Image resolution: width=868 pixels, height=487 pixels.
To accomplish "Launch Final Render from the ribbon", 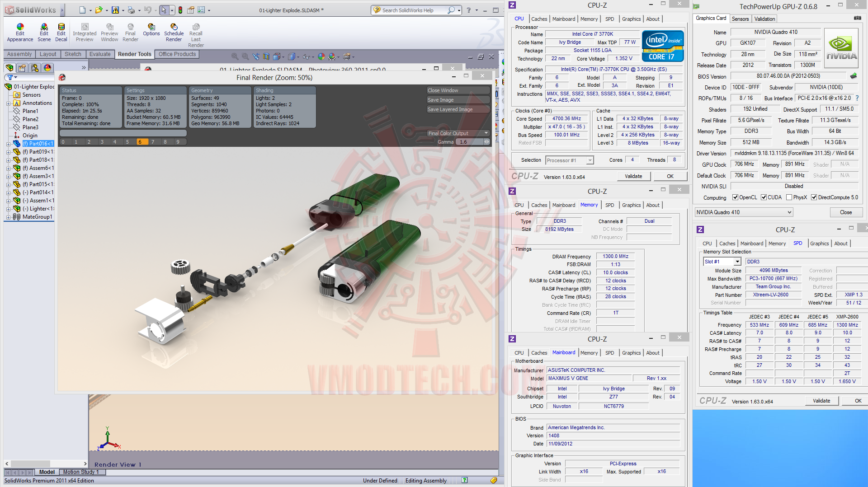I will pyautogui.click(x=130, y=33).
